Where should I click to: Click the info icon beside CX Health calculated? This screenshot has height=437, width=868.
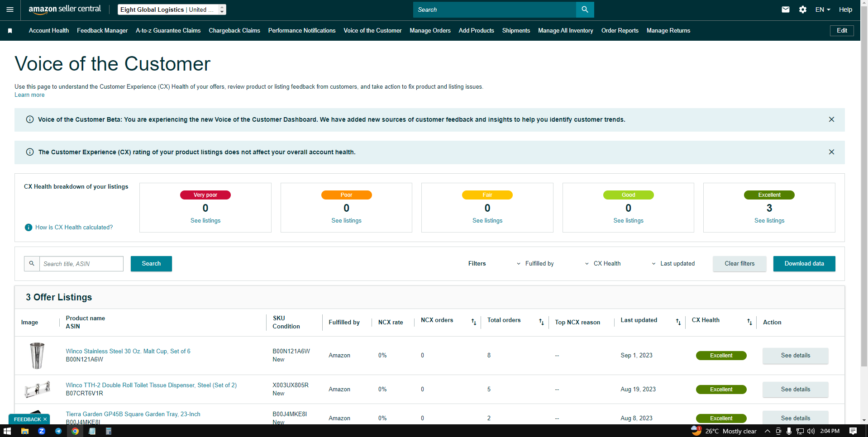tap(29, 228)
